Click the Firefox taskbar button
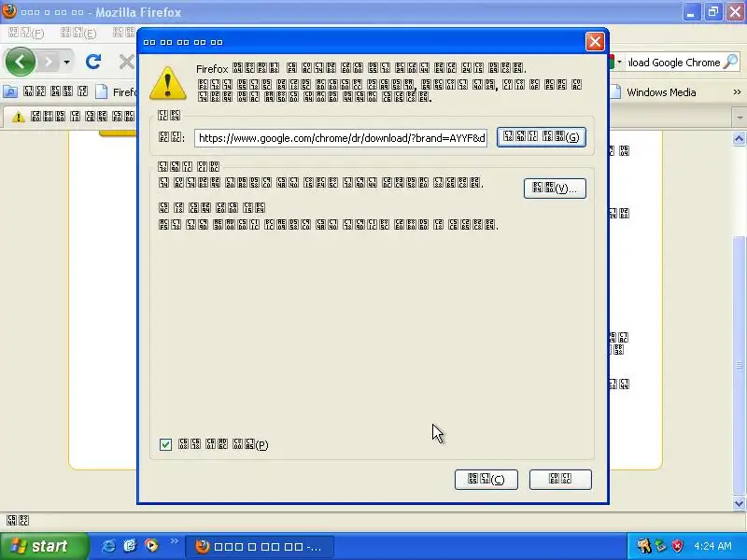747x560 pixels. click(x=260, y=547)
